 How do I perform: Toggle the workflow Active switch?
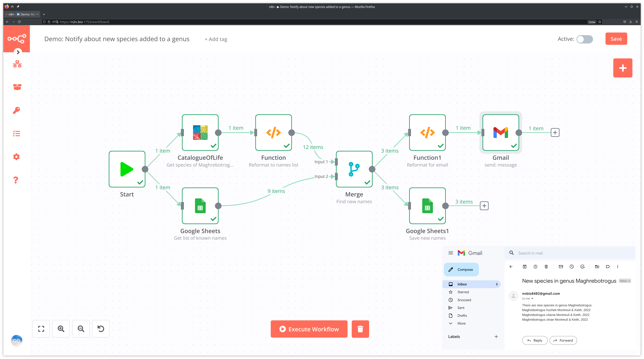point(585,39)
